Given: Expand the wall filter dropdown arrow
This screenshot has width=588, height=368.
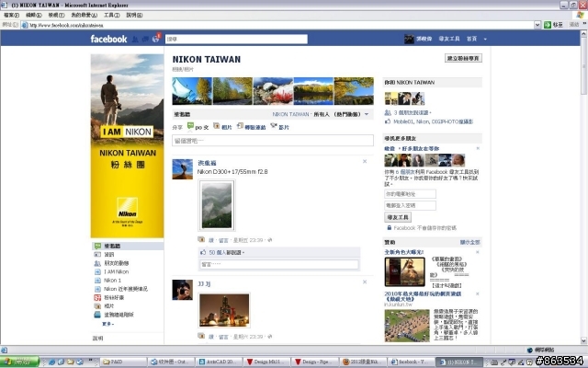Looking at the screenshot, I should (x=367, y=114).
